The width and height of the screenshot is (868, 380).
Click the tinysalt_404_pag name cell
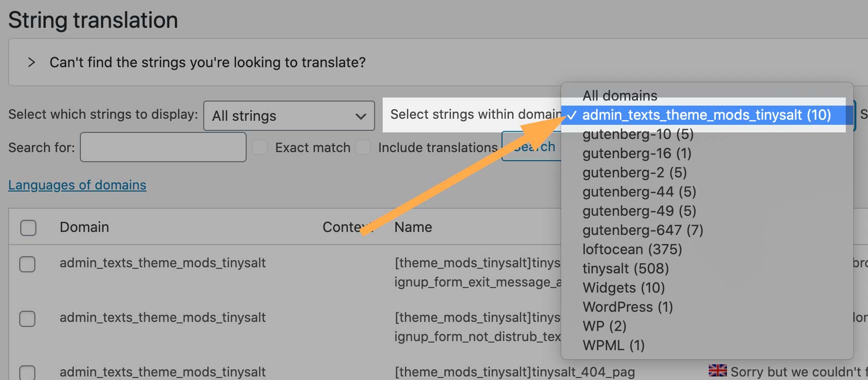515,372
